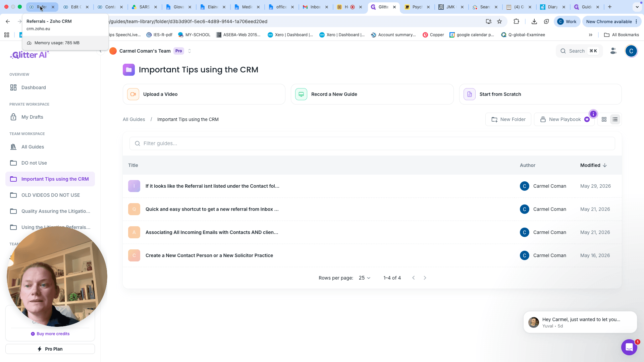Focus the Filter guides field
This screenshot has width=644, height=362.
point(372,143)
